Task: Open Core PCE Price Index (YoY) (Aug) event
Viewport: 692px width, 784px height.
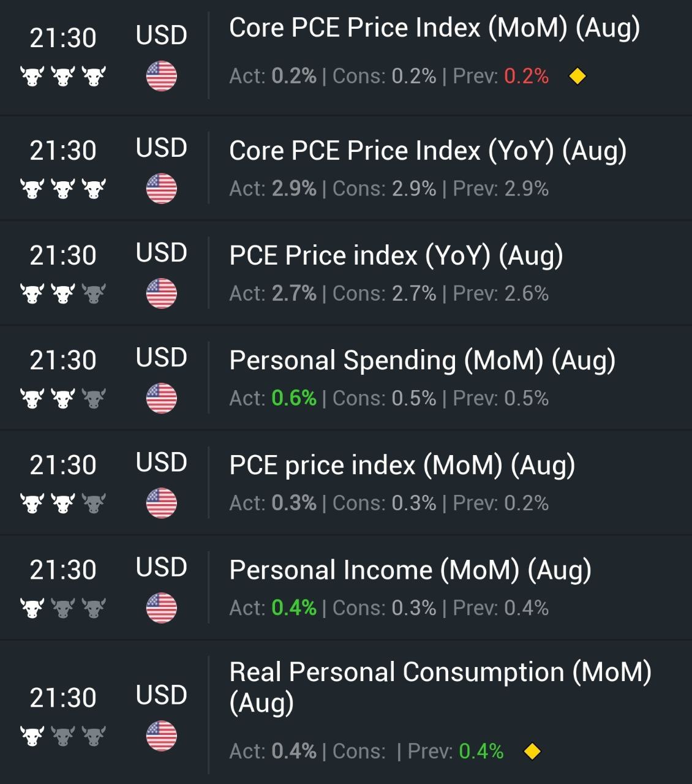Action: click(427, 151)
